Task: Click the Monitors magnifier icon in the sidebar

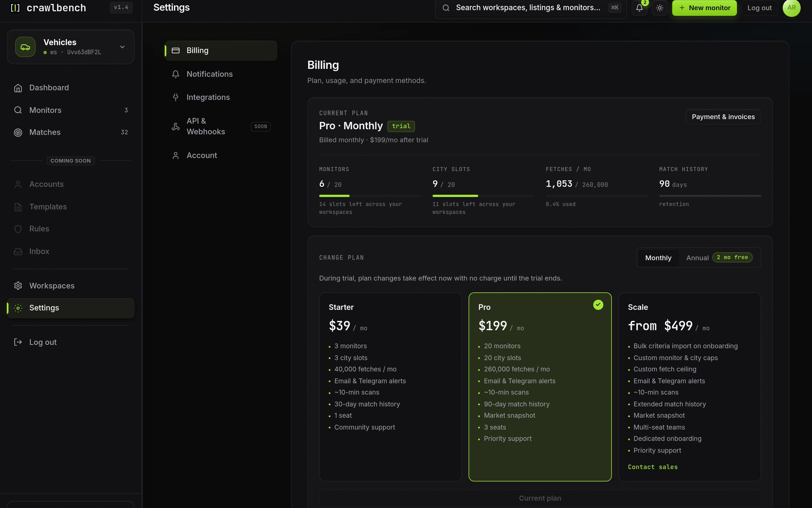Action: tap(18, 110)
